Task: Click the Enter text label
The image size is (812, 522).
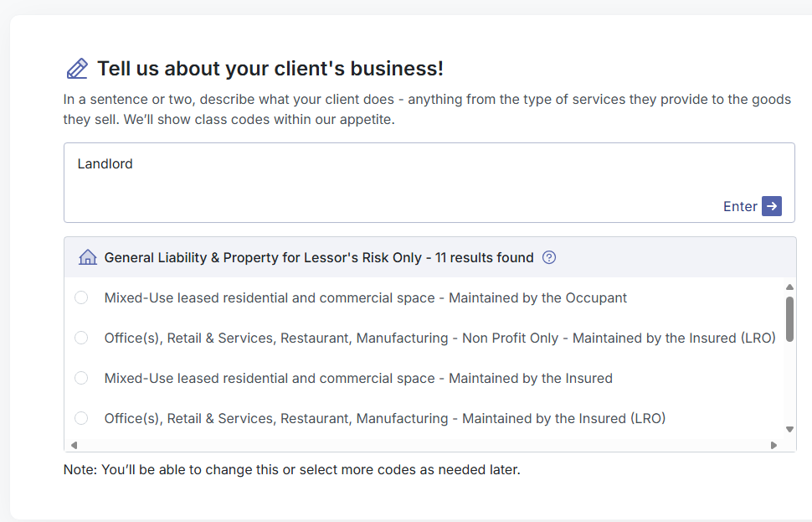Action: pyautogui.click(x=740, y=206)
